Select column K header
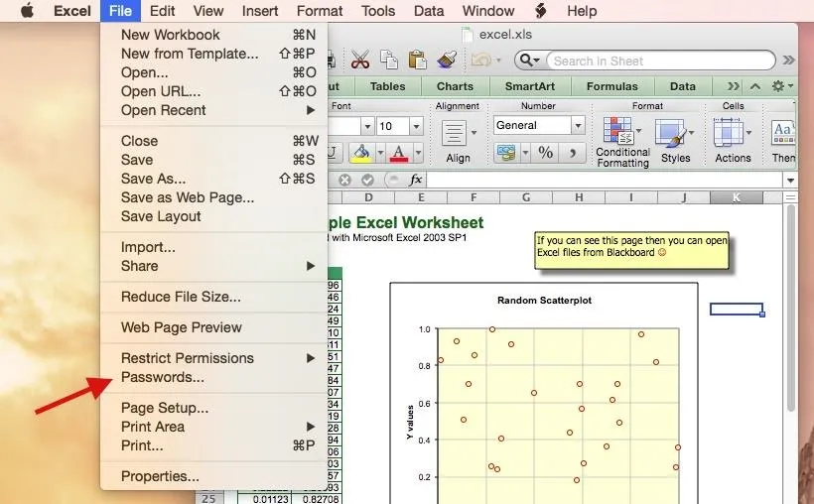The image size is (814, 504). (737, 197)
